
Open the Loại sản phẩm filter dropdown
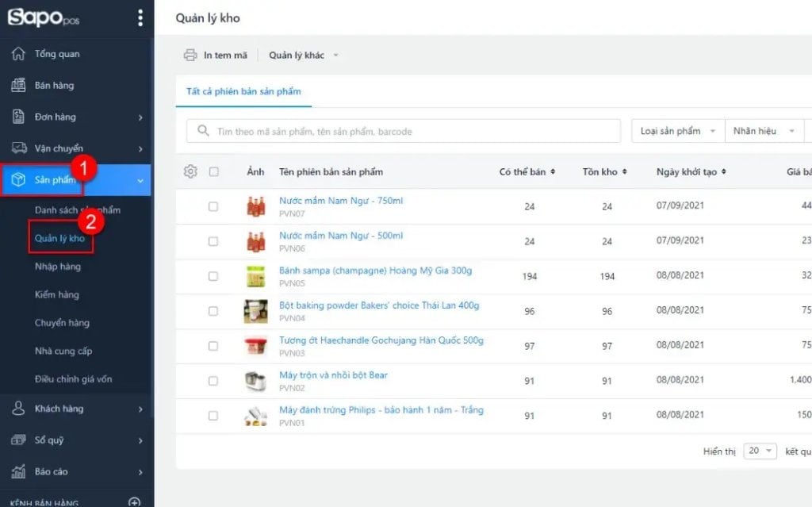[677, 131]
